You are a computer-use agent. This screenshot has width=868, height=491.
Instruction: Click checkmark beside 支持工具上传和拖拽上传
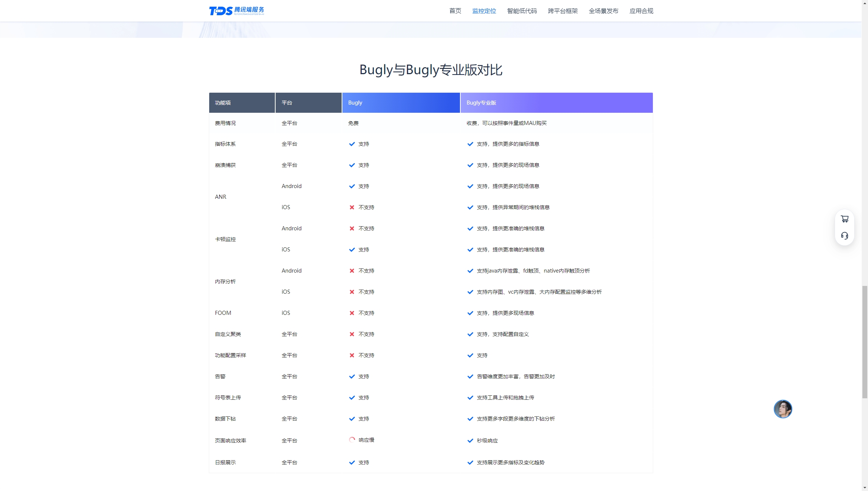(x=470, y=398)
